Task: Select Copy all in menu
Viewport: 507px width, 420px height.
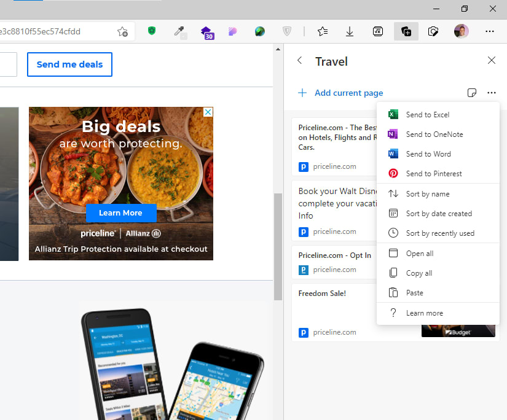Action: (438, 273)
